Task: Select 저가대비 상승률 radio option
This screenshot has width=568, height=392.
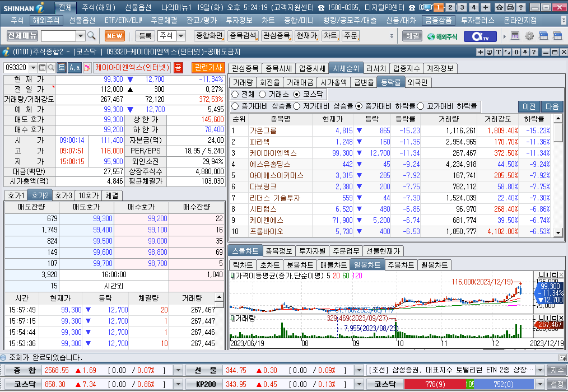Action: 297,106
